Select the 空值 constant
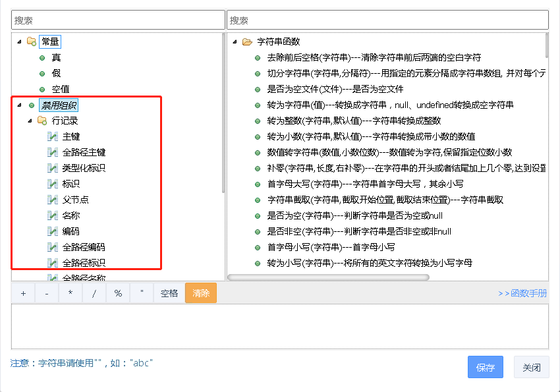Image resolution: width=560 pixels, height=392 pixels. 60,89
